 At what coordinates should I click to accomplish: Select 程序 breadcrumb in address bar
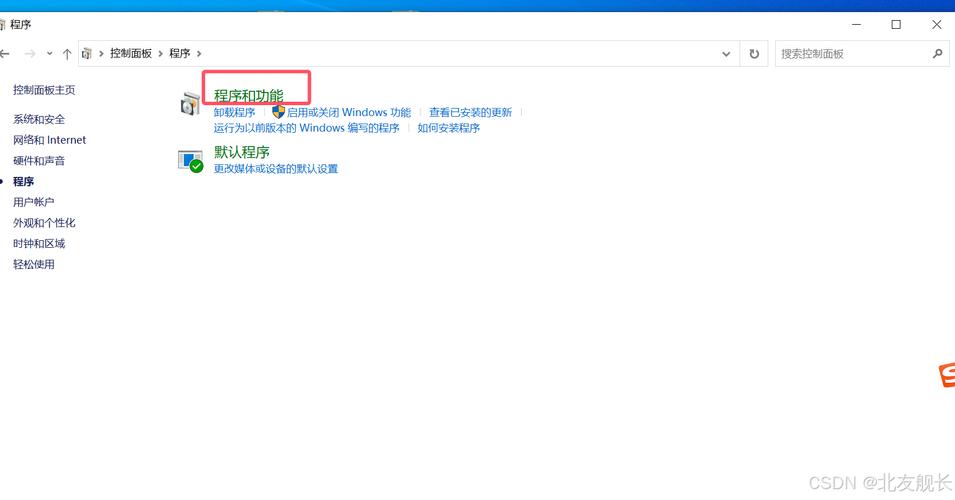coord(180,54)
